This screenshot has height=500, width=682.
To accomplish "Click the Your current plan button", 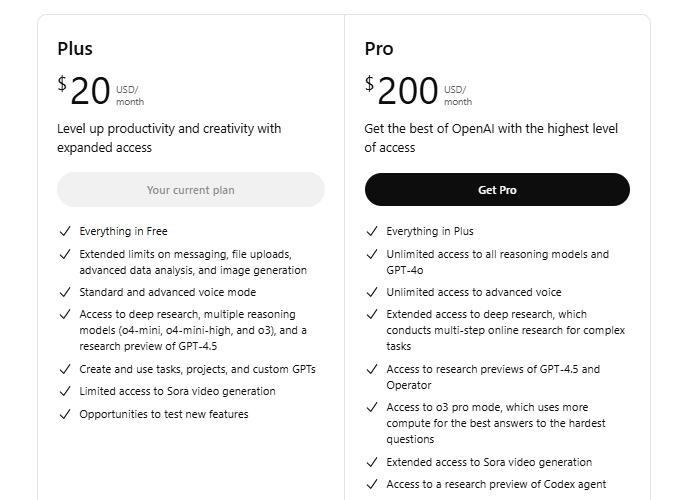I will (191, 190).
